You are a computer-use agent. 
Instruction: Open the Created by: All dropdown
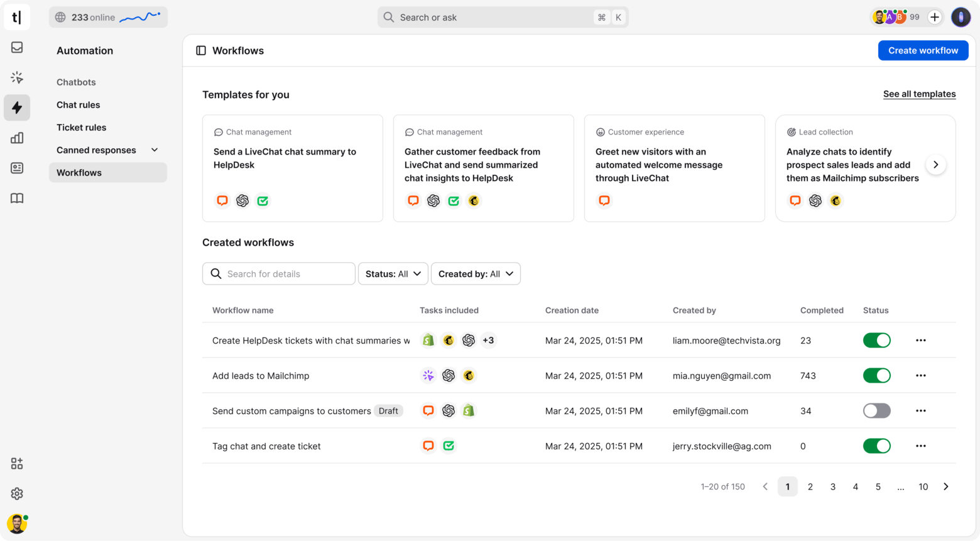coord(476,273)
